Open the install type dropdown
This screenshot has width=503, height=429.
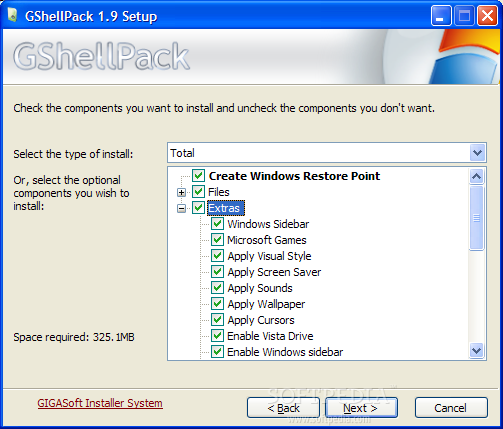[x=327, y=153]
